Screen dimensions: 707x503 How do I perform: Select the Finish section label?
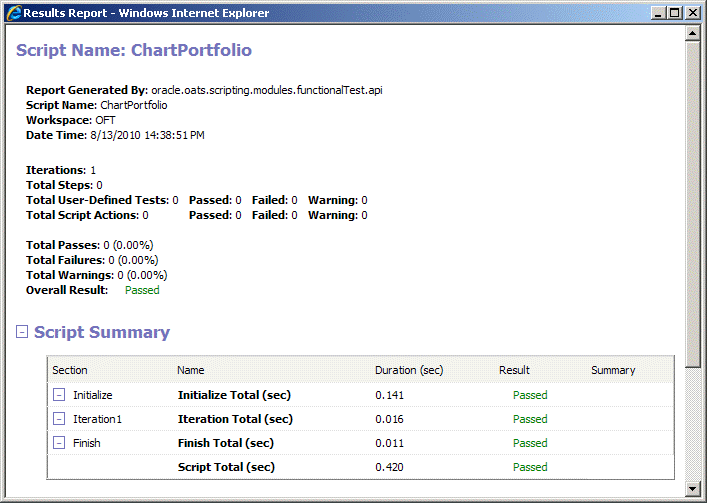click(87, 443)
